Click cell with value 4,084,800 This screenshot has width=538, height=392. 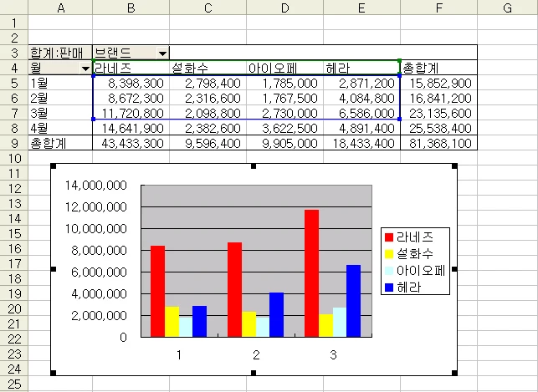pos(361,98)
